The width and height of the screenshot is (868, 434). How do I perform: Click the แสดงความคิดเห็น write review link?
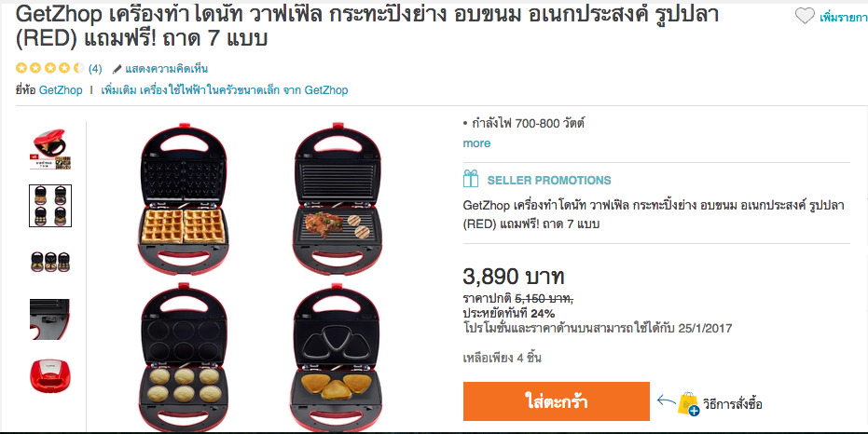[x=167, y=69]
